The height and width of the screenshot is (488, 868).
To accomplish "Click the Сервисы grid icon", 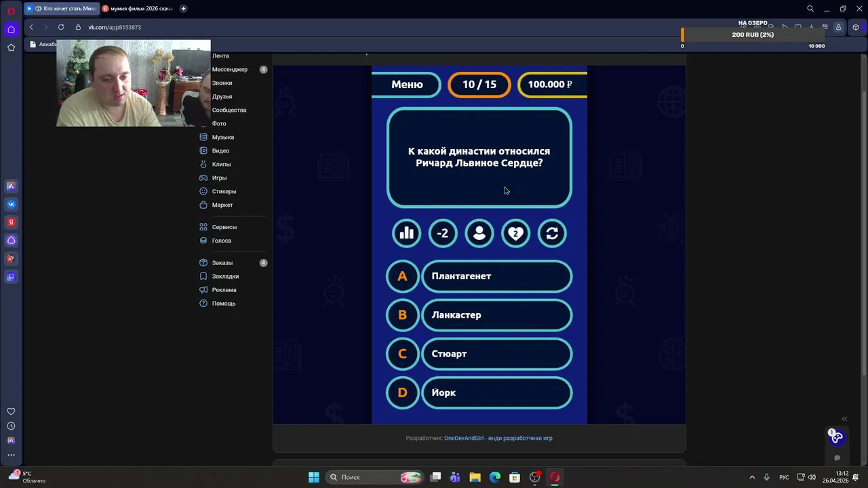I will click(203, 227).
